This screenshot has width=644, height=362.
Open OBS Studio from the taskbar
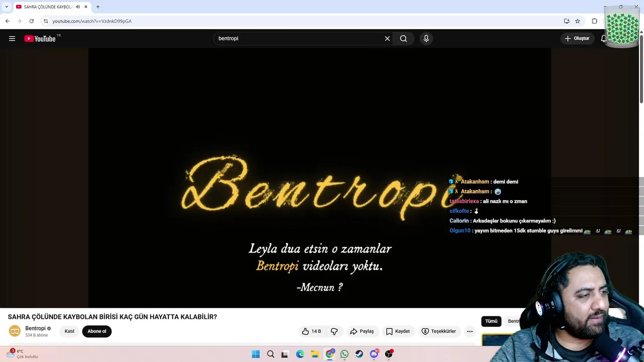[x=388, y=354]
